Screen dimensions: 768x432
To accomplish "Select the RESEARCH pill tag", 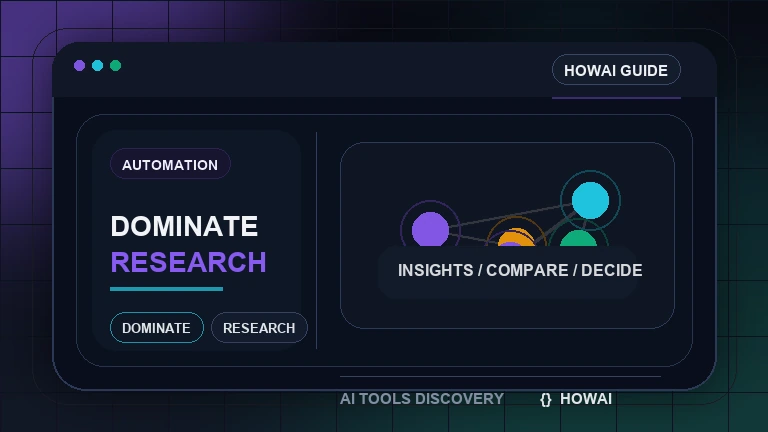I will (259, 328).
